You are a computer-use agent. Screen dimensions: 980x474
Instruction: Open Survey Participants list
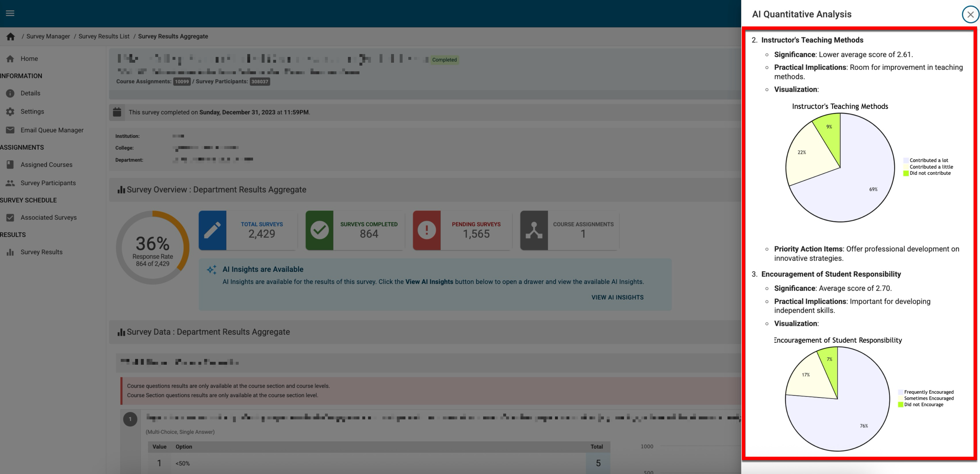48,183
